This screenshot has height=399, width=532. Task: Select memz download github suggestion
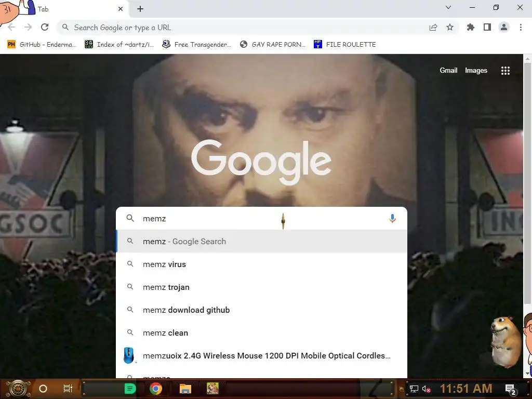[261, 310]
